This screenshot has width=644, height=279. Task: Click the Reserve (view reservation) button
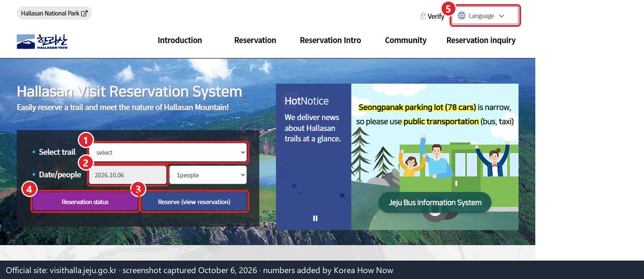click(x=194, y=202)
